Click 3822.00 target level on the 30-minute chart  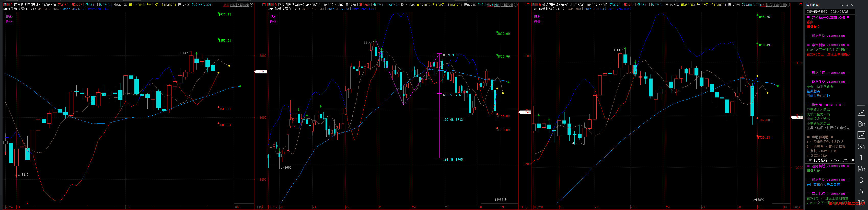(503, 34)
